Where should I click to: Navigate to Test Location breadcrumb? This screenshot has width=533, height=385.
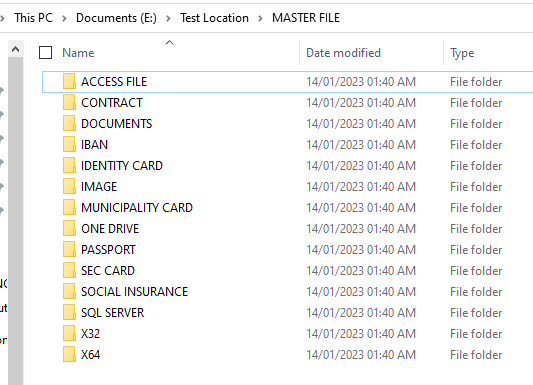214,18
